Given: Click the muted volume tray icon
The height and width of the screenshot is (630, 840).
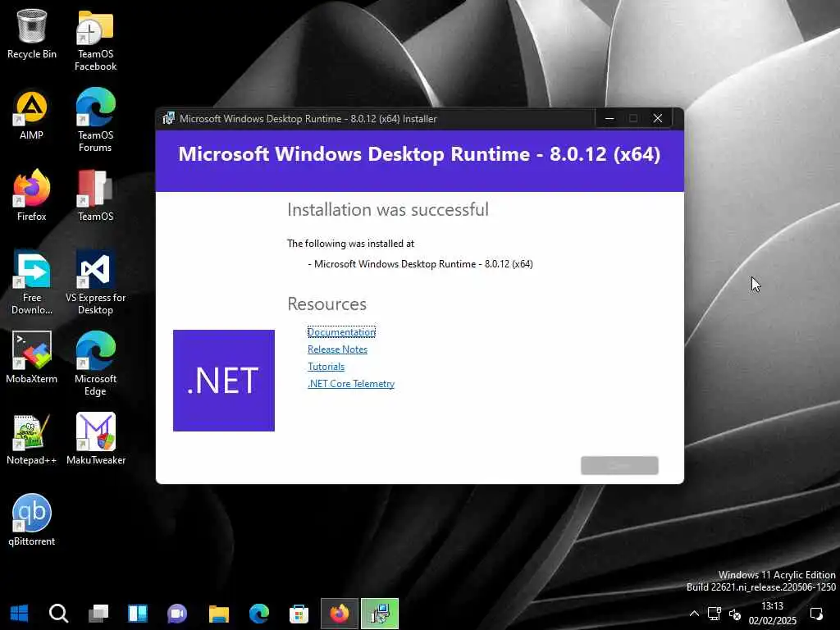Looking at the screenshot, I should pyautogui.click(x=735, y=614).
